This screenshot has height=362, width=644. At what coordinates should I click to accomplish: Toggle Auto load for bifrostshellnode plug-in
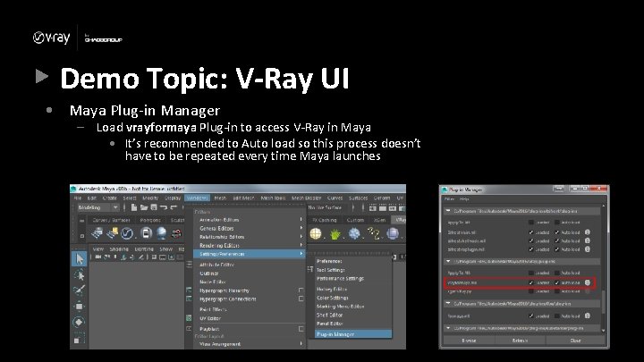click(557, 241)
